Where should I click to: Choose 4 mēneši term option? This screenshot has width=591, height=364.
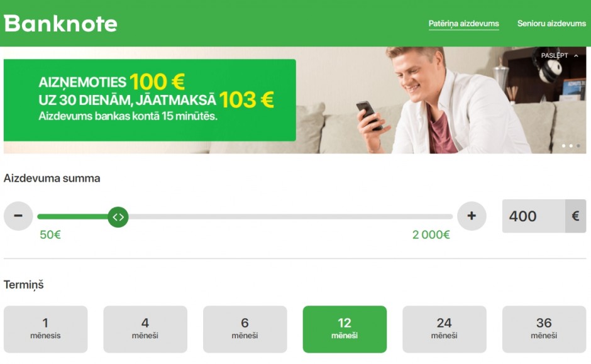[x=145, y=329]
